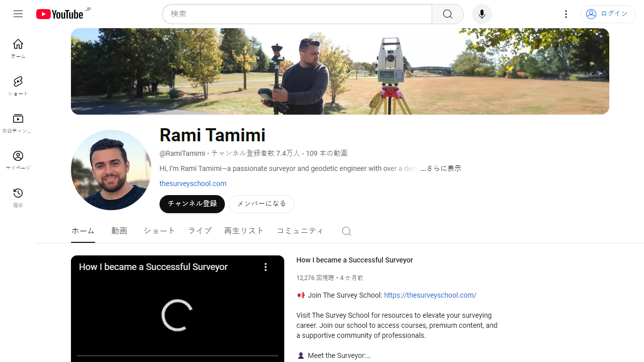Switch to the 動画 tab
The height and width of the screenshot is (362, 644).
pos(119,231)
